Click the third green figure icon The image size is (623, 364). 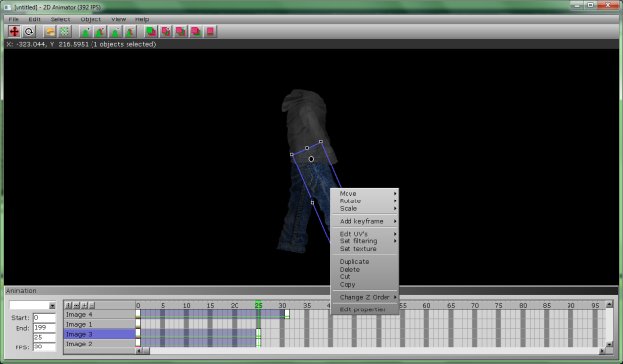(x=115, y=31)
